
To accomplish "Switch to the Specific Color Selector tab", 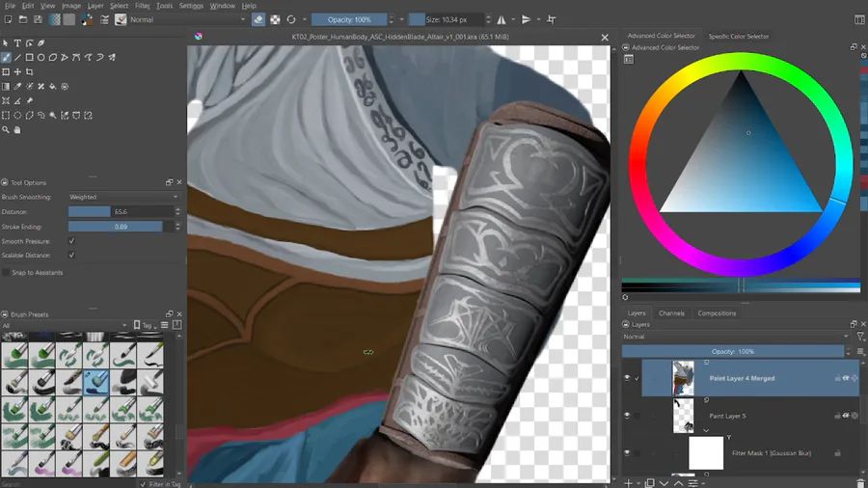I will click(739, 37).
